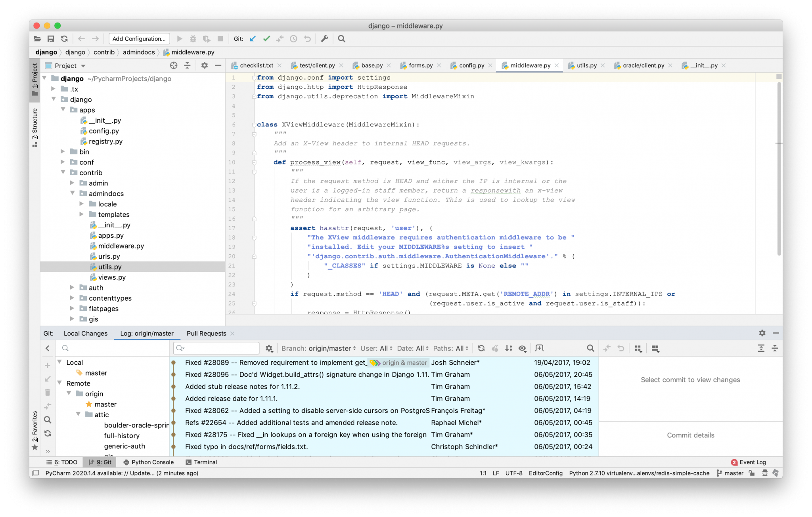Switch to the utils.py editor tab
This screenshot has height=517, width=812.
coord(586,65)
